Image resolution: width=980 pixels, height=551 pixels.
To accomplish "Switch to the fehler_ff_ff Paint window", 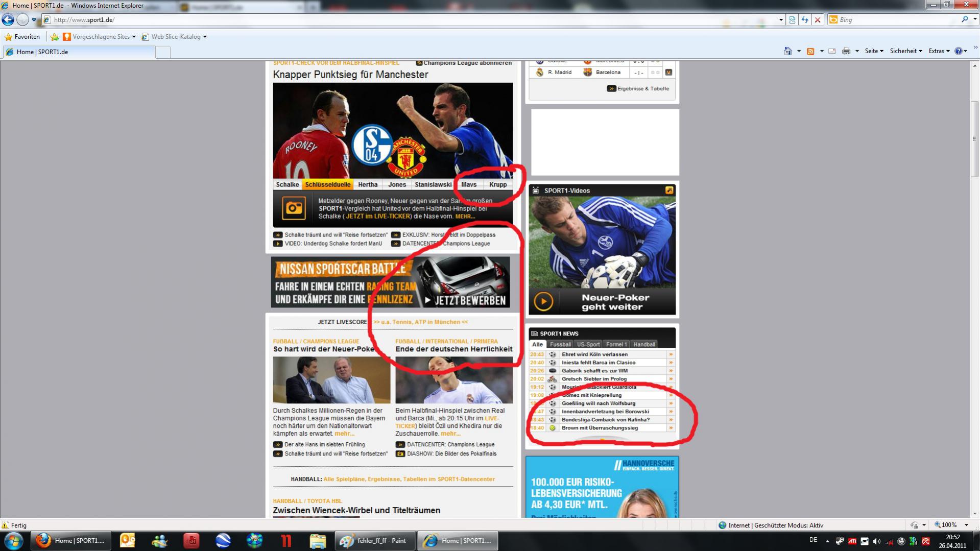I will tap(374, 540).
